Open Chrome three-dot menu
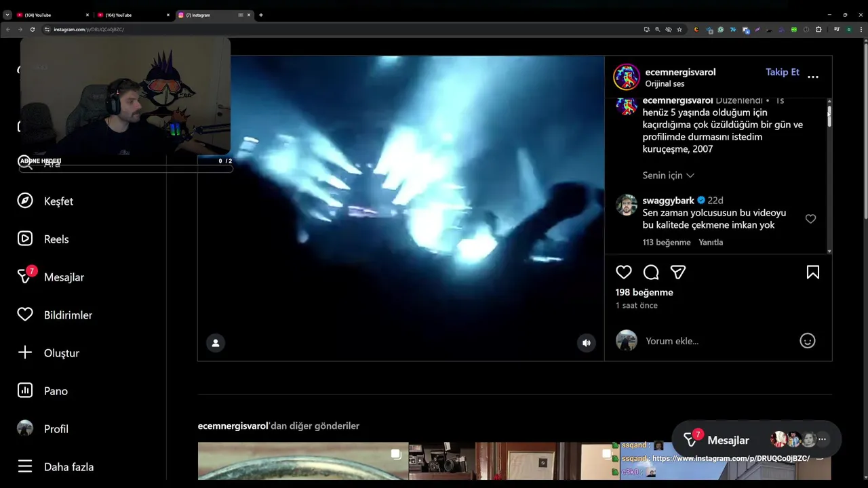868x488 pixels. (860, 29)
